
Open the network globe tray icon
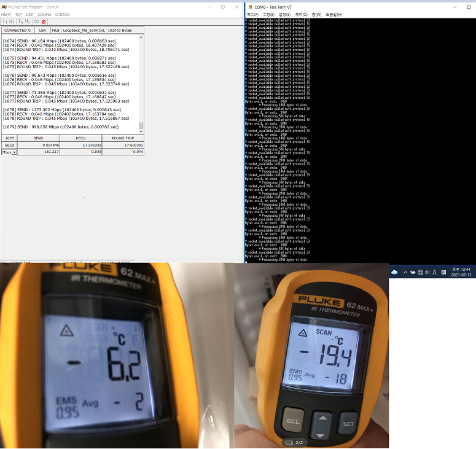(x=420, y=272)
